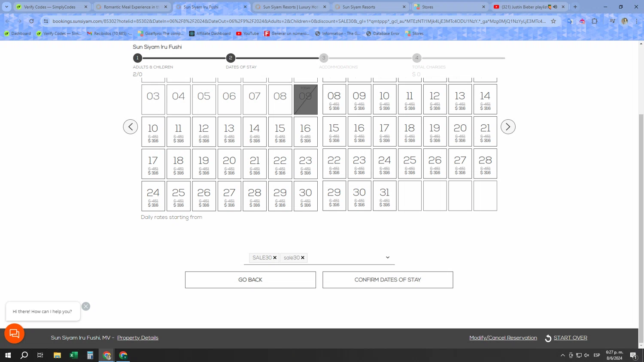The height and width of the screenshot is (362, 644).
Task: Open the Goaffpro bookmark
Action: tap(161, 33)
